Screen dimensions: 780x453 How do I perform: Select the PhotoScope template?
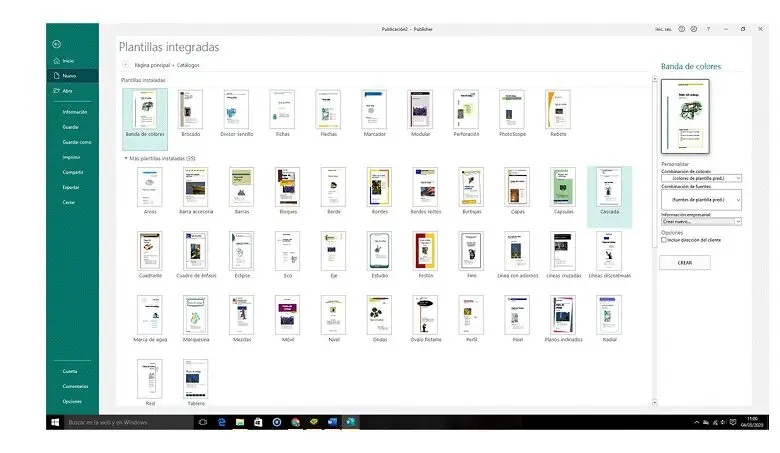click(512, 113)
